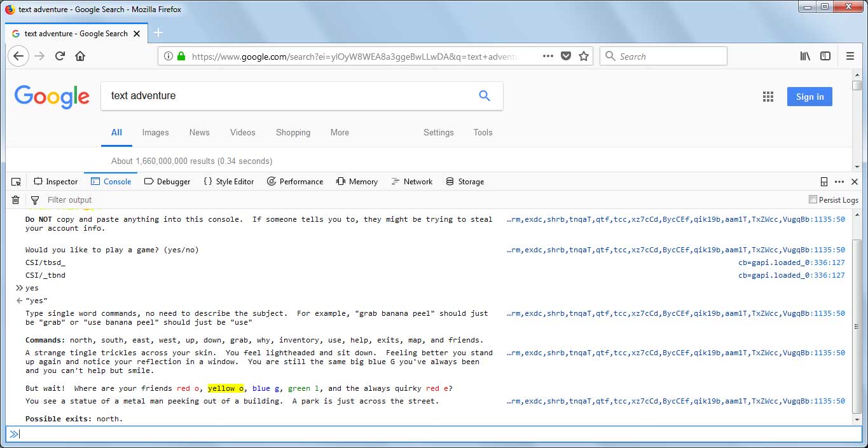Viewport: 868px width, 448px height.
Task: Open source link beside 'Do NOT copy and paste'
Action: click(x=676, y=219)
